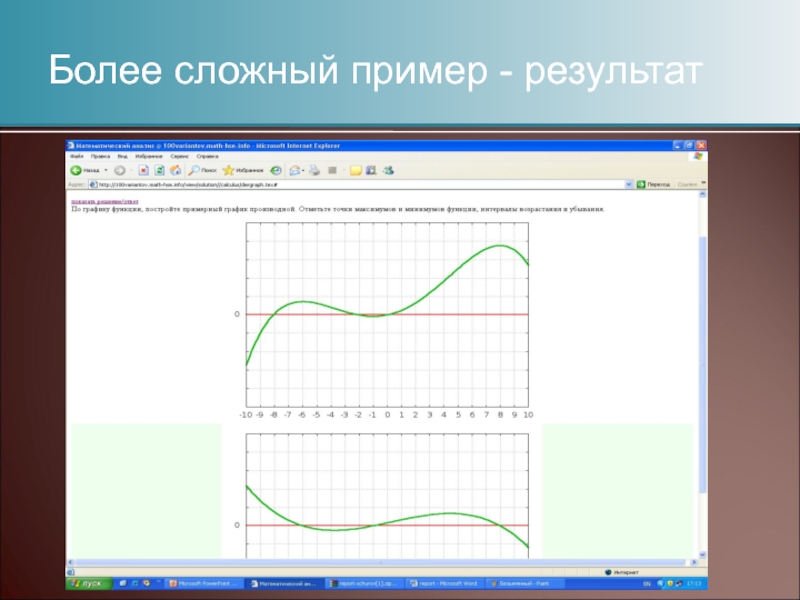Click the horizontal scrollbar left arrow
Viewport: 800px width, 600px height.
(70, 562)
